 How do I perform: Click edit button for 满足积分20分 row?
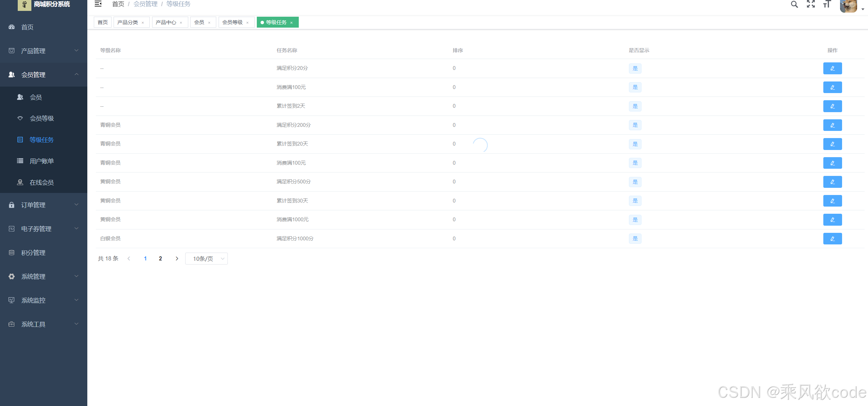tap(832, 68)
